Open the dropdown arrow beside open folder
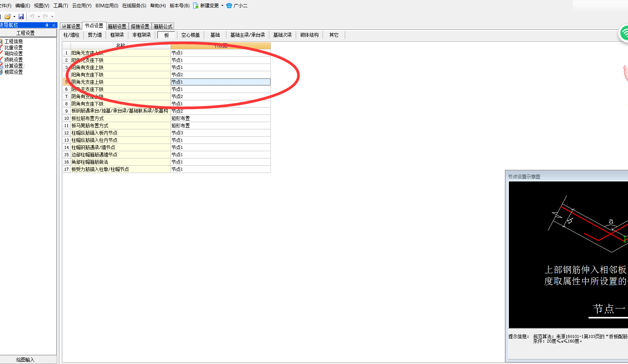This screenshot has width=628, height=364. 14,16
